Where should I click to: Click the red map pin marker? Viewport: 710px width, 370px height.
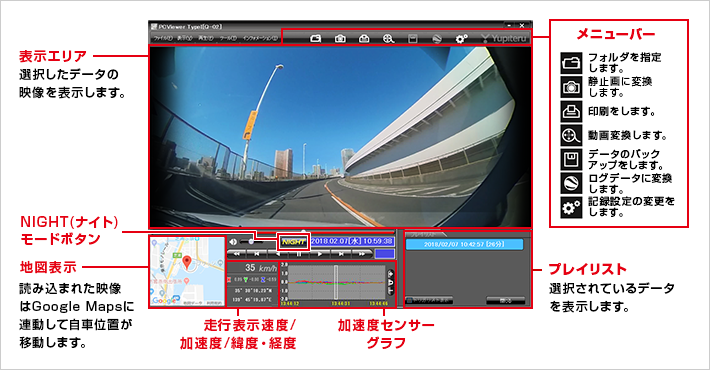(187, 262)
